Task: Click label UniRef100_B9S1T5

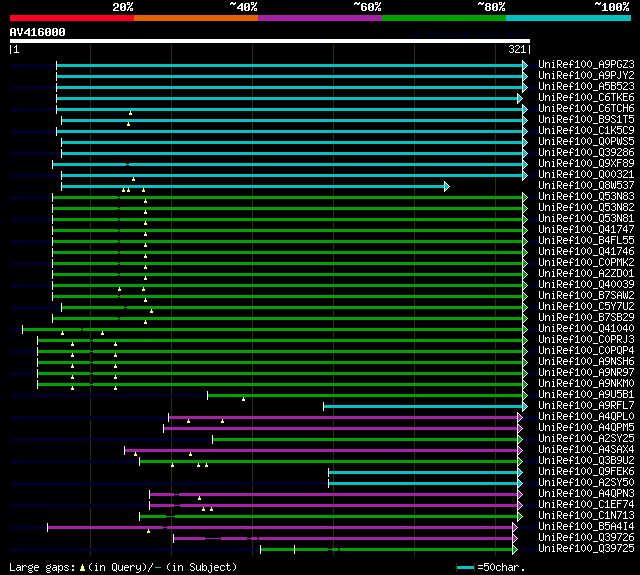Action: click(586, 120)
